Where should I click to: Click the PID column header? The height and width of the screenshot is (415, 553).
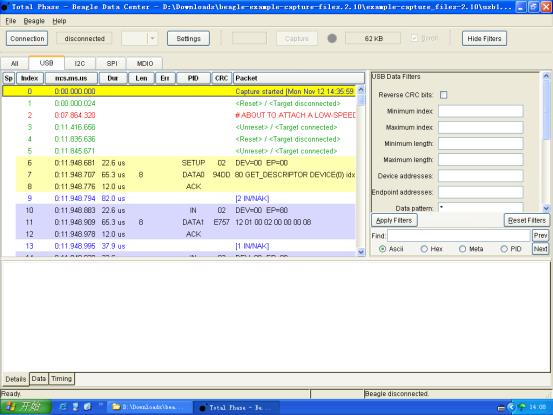[193, 78]
